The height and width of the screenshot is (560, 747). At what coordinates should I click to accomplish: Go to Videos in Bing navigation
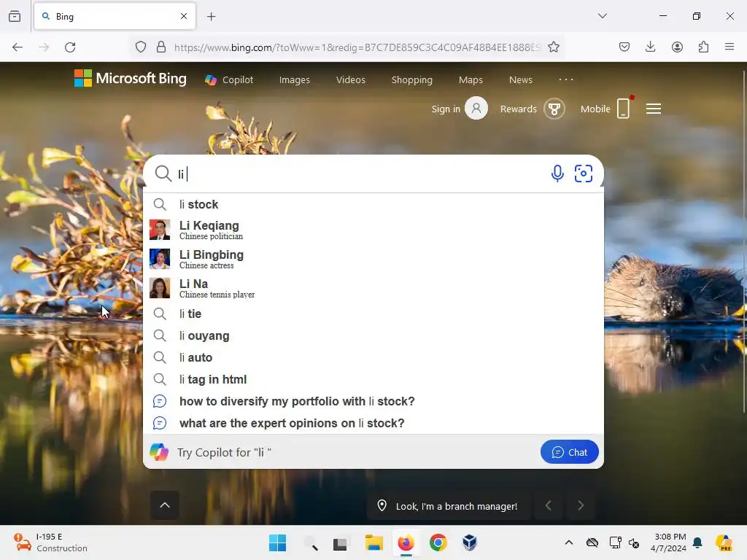click(351, 80)
